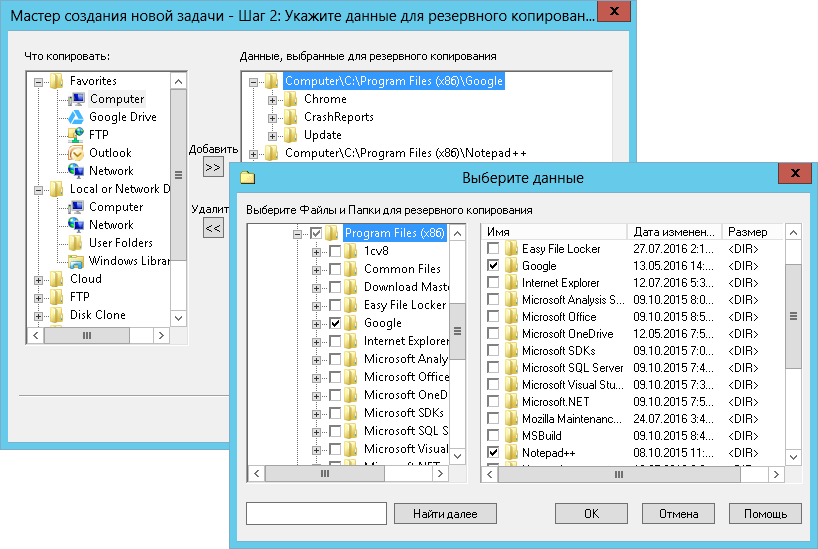Expand Chrome node in selected data

[272, 100]
